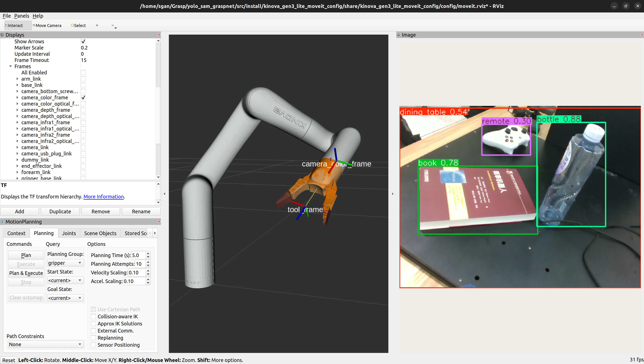Image resolution: width=644 pixels, height=364 pixels.
Task: Click the blue minus remove-tool icon
Action: pyautogui.click(x=113, y=25)
